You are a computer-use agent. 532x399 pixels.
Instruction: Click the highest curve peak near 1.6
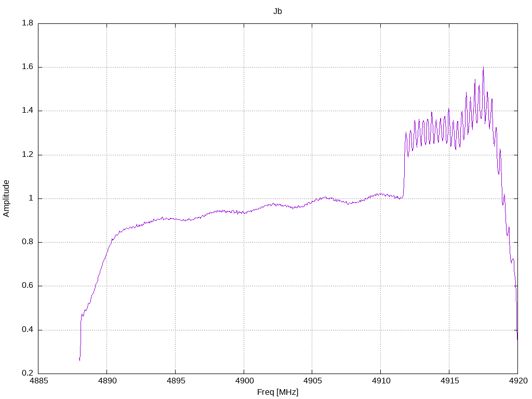pos(484,68)
